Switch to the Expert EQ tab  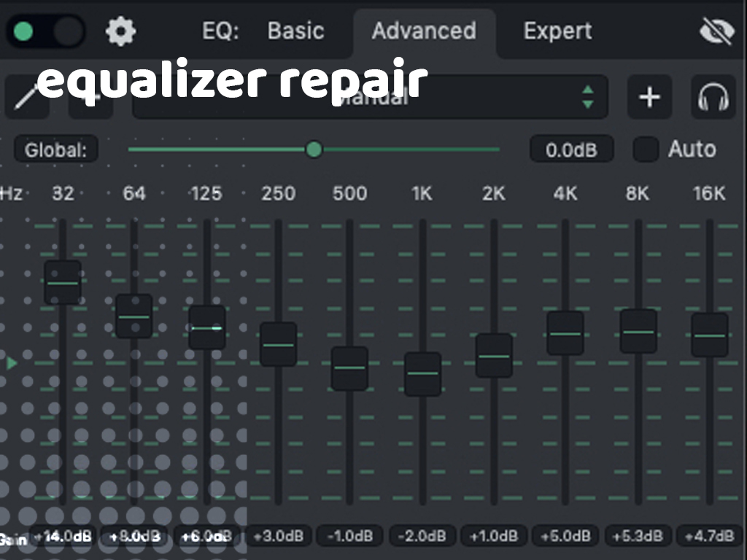pyautogui.click(x=557, y=31)
